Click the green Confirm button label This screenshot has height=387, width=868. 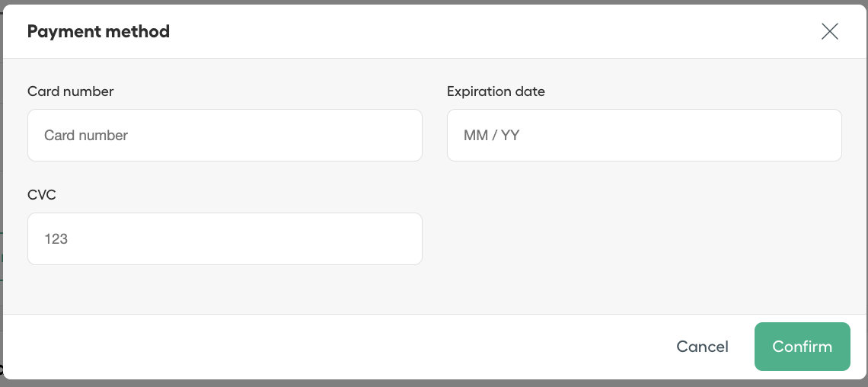802,347
